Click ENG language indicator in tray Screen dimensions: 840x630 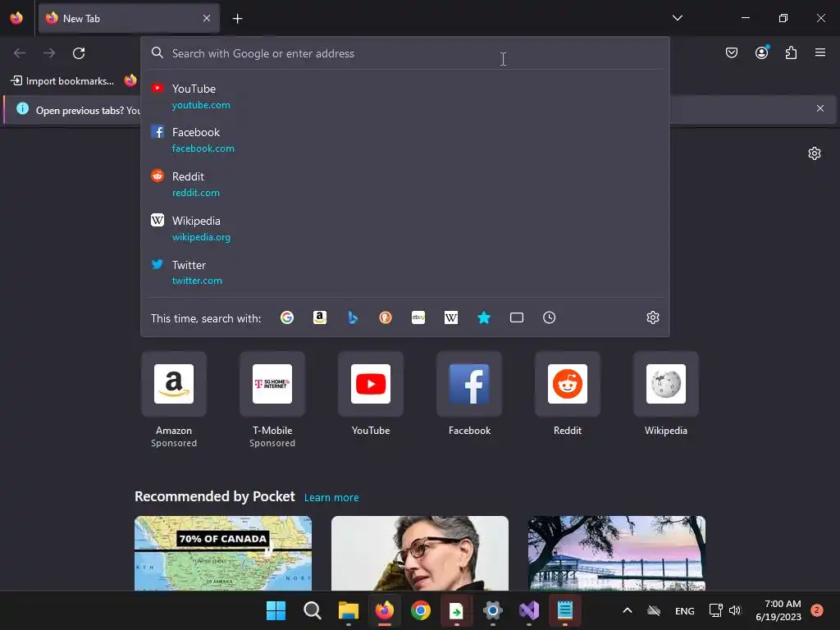coord(685,611)
